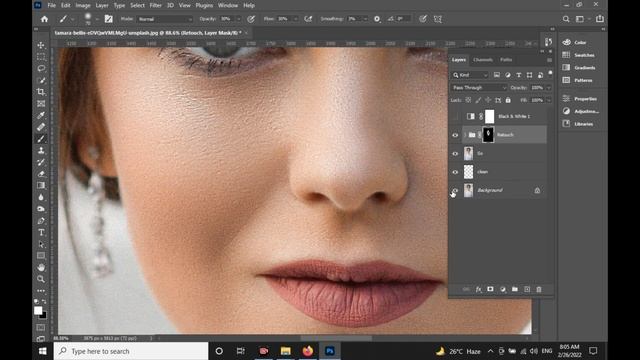The height and width of the screenshot is (360, 640).
Task: Open the Brush Settings panel icon
Action: (109, 19)
